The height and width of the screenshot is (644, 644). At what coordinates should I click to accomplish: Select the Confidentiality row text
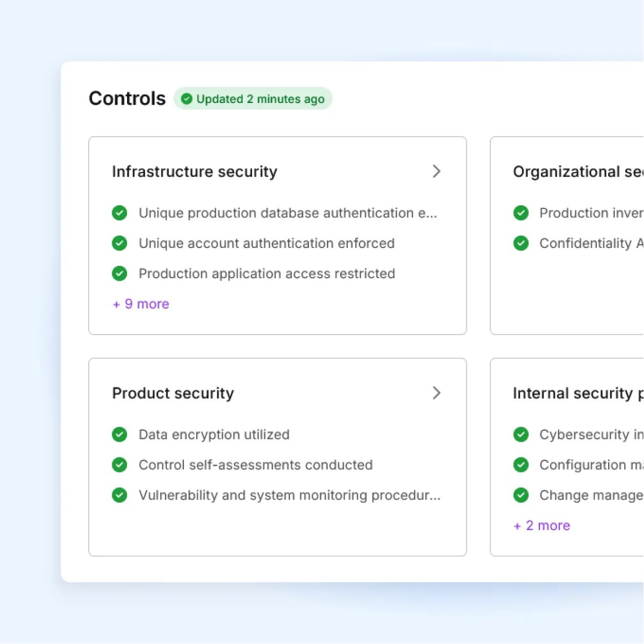[x=592, y=243]
